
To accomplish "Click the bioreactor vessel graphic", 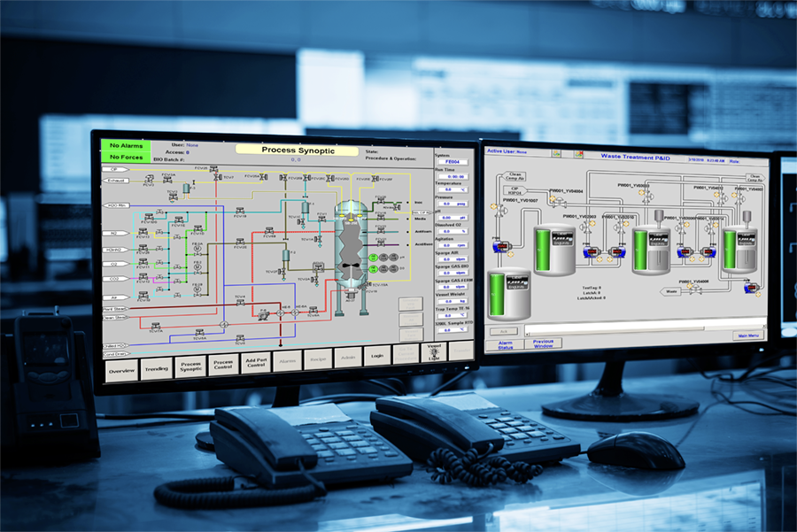I will [351, 249].
